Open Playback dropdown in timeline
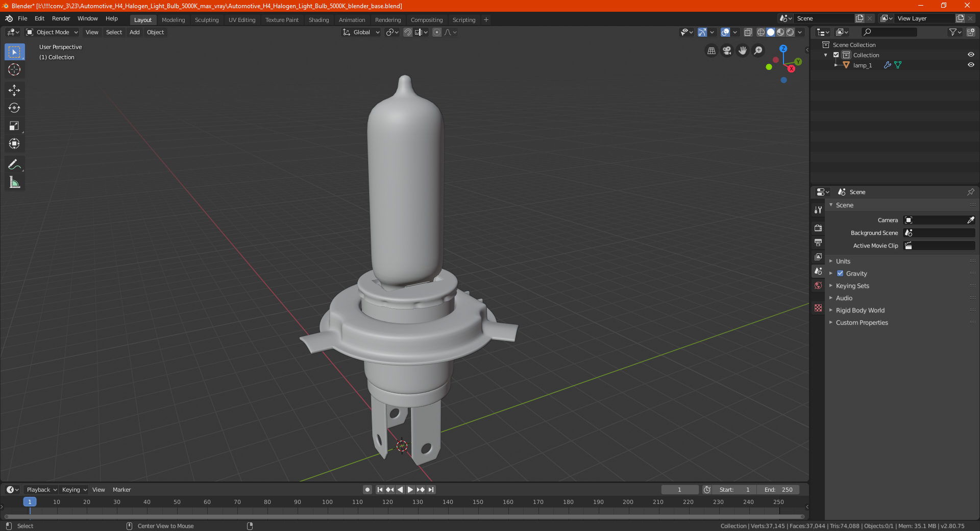This screenshot has width=980, height=531. pos(41,490)
